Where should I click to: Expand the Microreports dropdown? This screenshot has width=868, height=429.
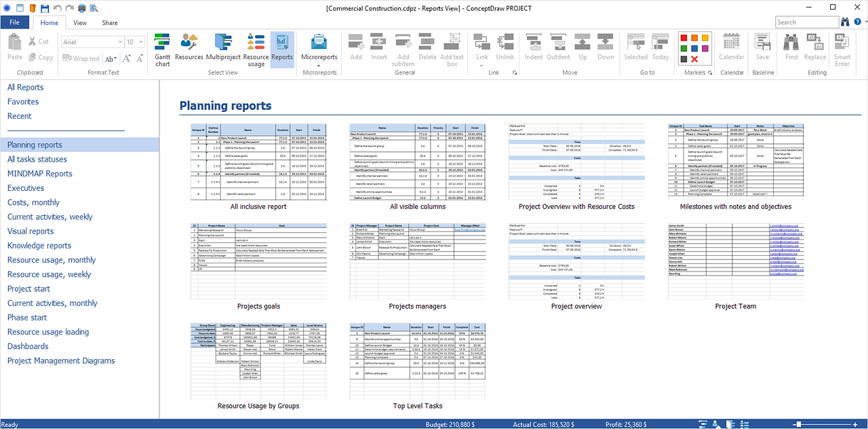[x=319, y=65]
